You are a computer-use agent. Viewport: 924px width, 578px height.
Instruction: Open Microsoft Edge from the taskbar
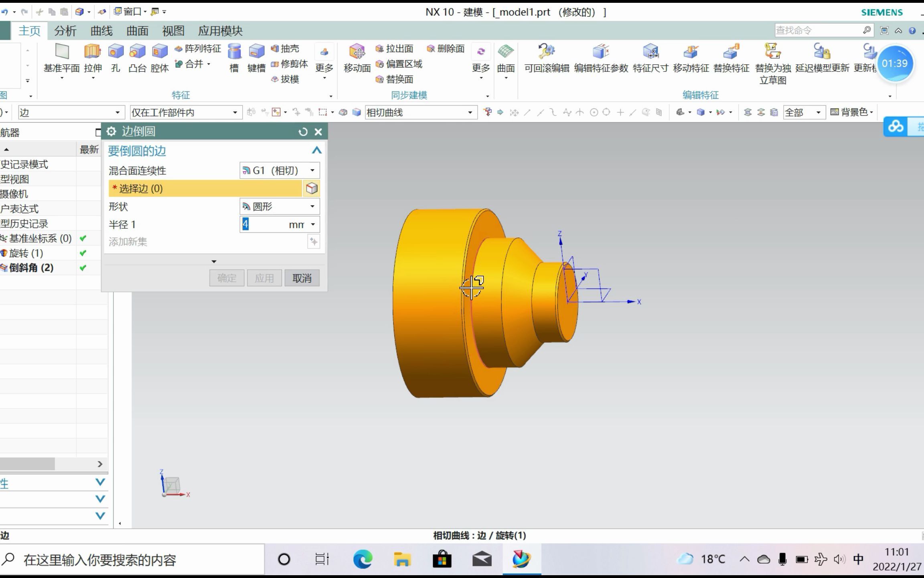363,559
